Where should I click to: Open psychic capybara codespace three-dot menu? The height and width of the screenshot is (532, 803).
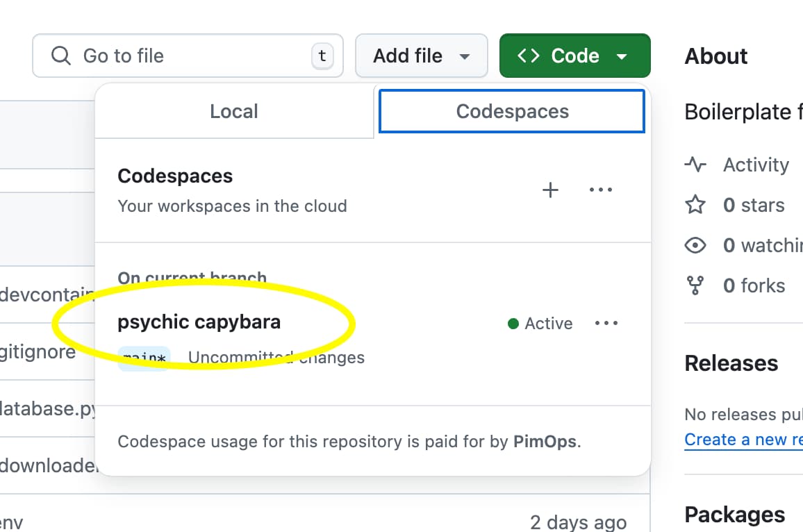[606, 324]
